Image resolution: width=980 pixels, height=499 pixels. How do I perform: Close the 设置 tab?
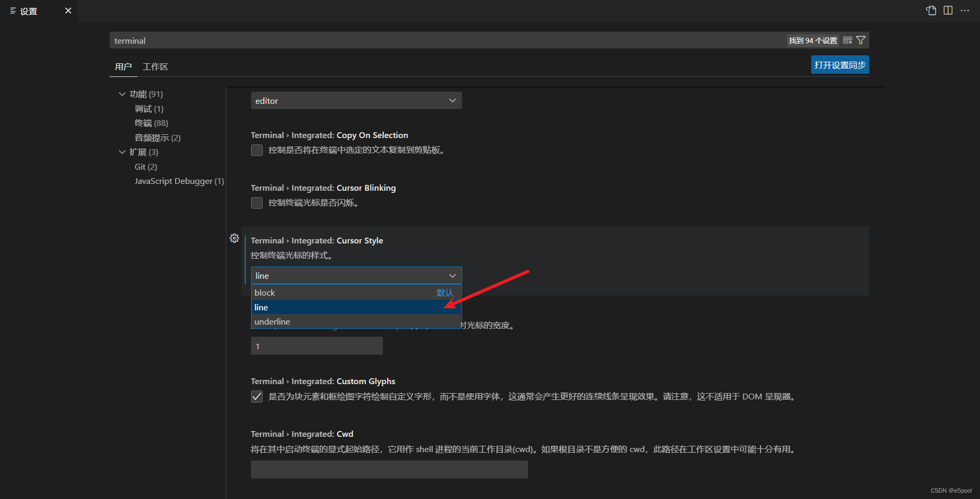pyautogui.click(x=68, y=11)
